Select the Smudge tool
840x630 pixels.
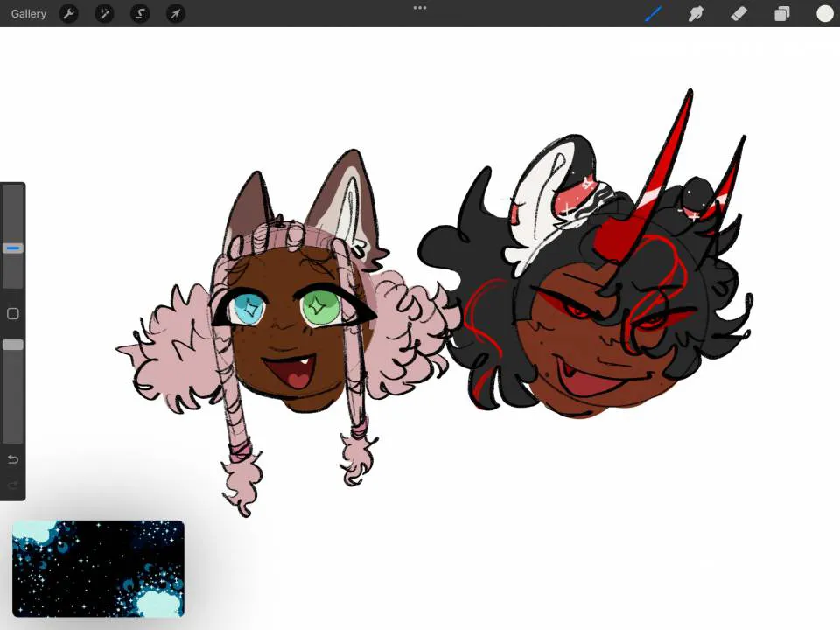696,14
